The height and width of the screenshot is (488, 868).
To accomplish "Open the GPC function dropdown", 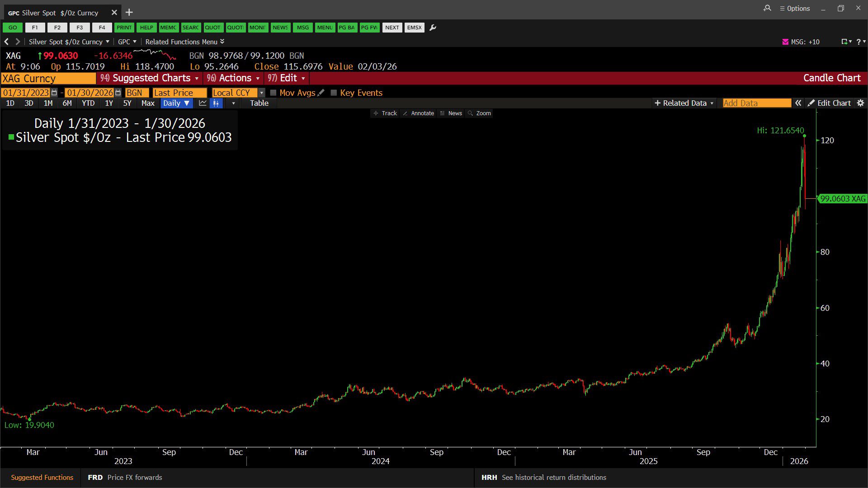I will point(127,42).
